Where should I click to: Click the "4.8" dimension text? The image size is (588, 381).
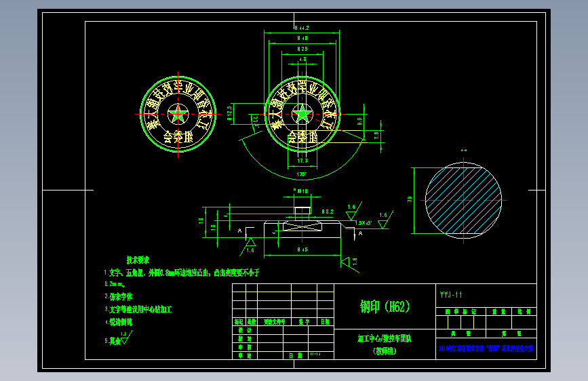click(x=302, y=59)
